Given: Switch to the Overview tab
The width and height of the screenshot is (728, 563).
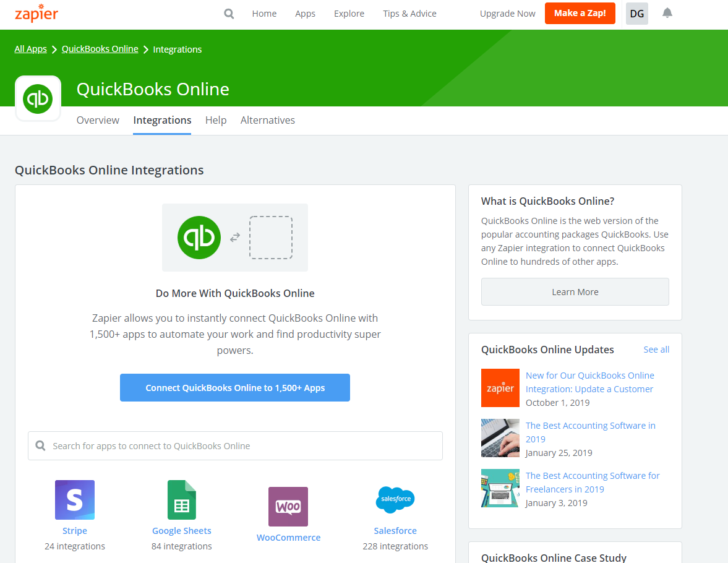Looking at the screenshot, I should pyautogui.click(x=98, y=120).
